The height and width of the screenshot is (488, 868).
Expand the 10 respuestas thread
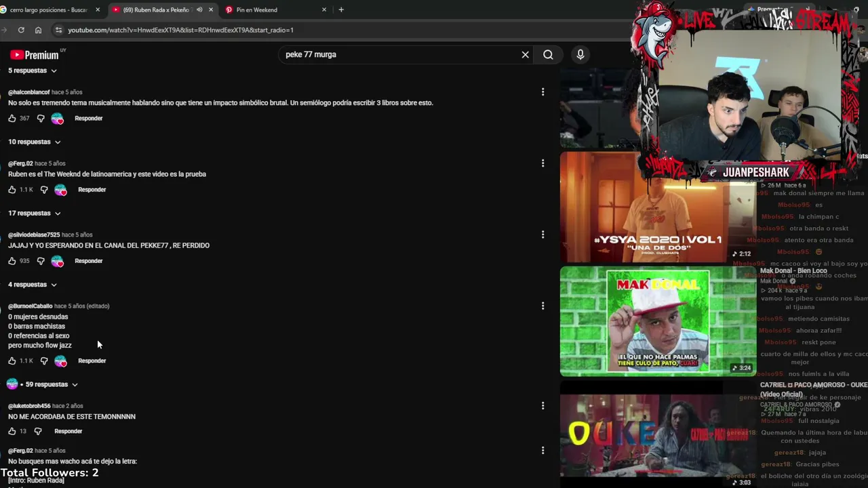35,142
